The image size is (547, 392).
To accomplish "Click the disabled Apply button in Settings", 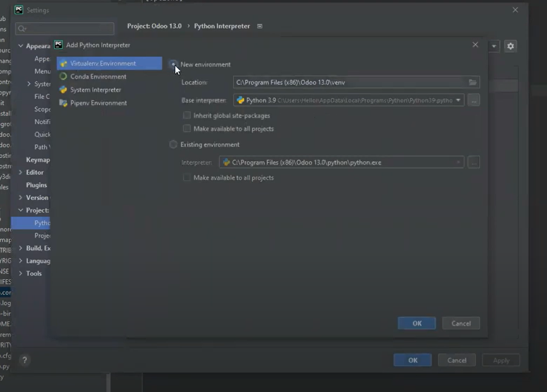I will pos(501,360).
